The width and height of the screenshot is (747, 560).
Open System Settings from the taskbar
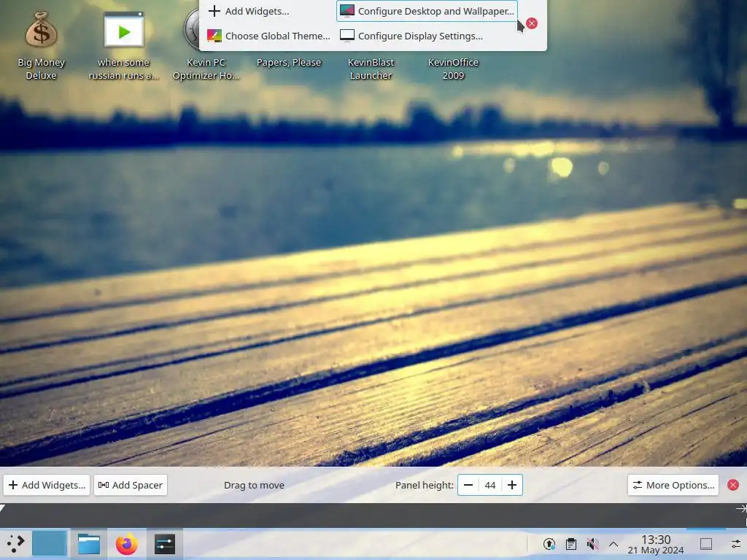click(165, 544)
